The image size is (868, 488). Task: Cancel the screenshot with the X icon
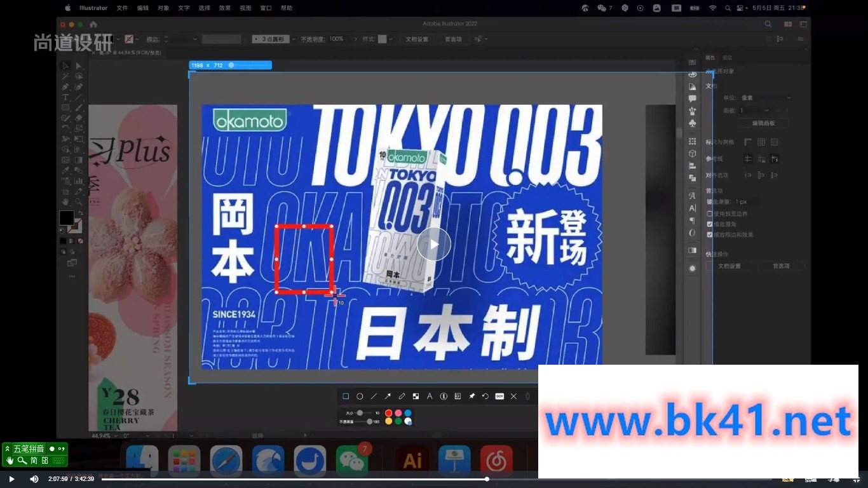pyautogui.click(x=513, y=396)
